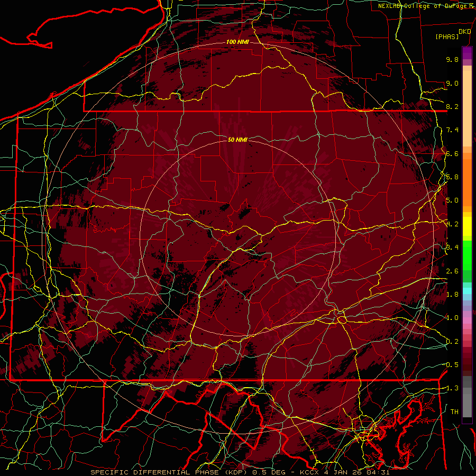476x476 pixels.
Task: Click the "100 NMI" range ring label
Action: 237,42
